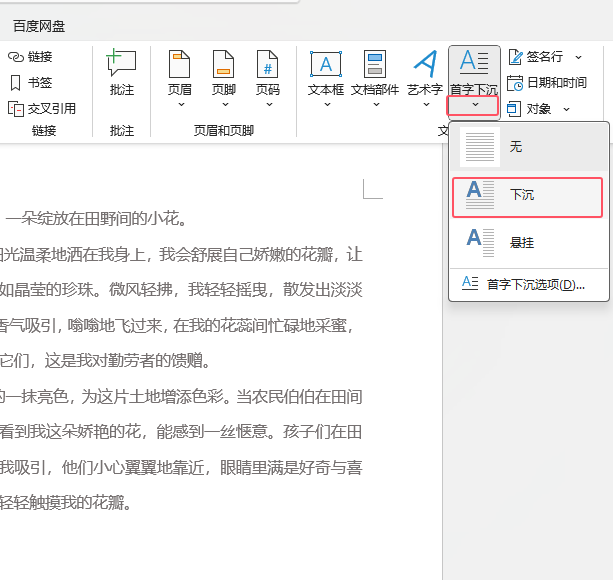Image resolution: width=613 pixels, height=580 pixels.
Task: Click line containing 能感到一丝惬意
Action: click(181, 431)
